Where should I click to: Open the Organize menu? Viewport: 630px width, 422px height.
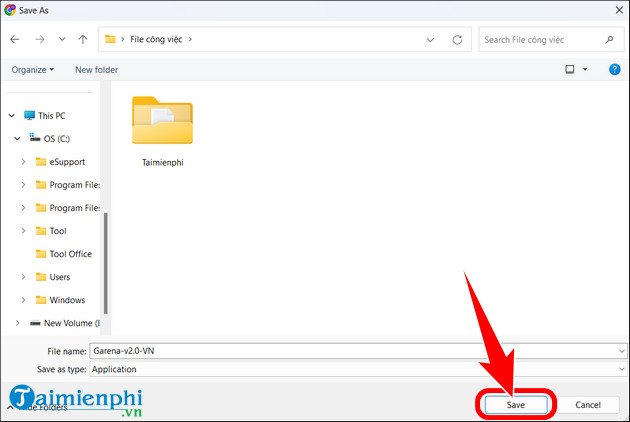pos(34,69)
